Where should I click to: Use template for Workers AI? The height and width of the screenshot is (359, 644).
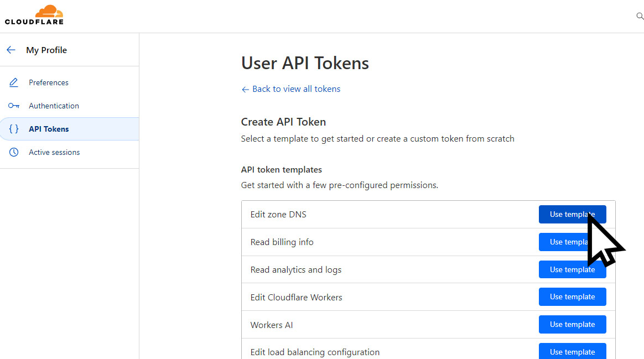click(572, 325)
